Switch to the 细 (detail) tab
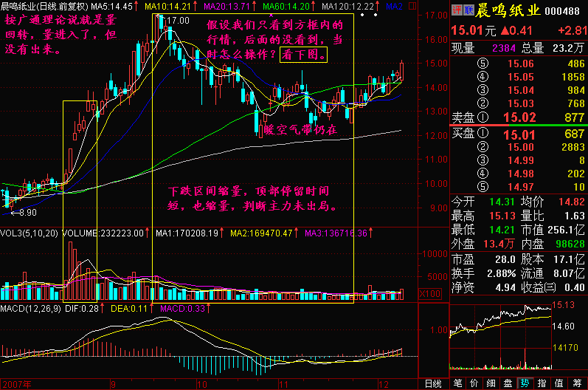588x390 pixels. 491,383
